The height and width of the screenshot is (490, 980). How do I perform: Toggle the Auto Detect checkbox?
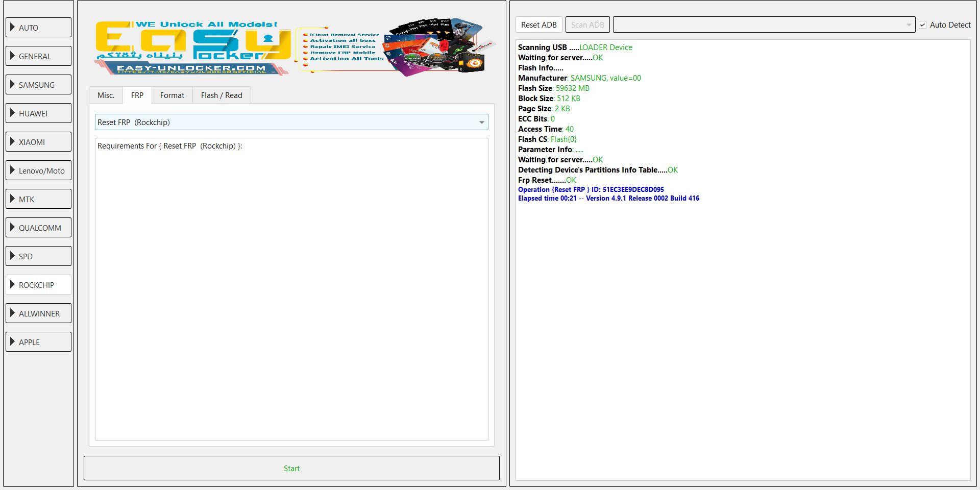coord(923,24)
